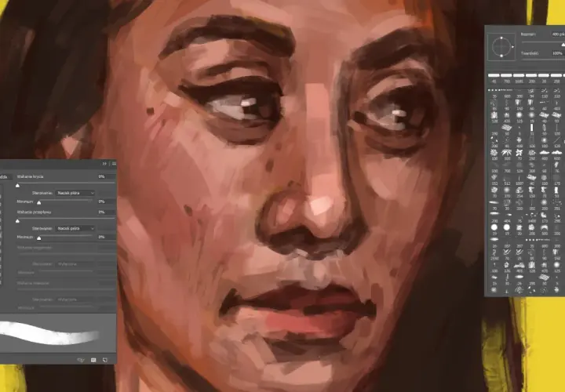The image size is (565, 392).
Task: Click the Wahanie przepływu slider handle
Action: 17,220
